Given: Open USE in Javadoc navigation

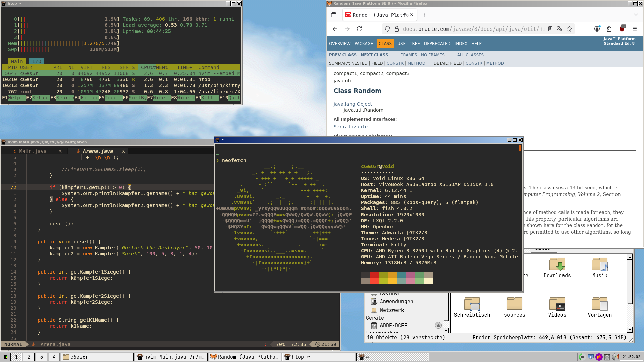Looking at the screenshot, I should 401,44.
